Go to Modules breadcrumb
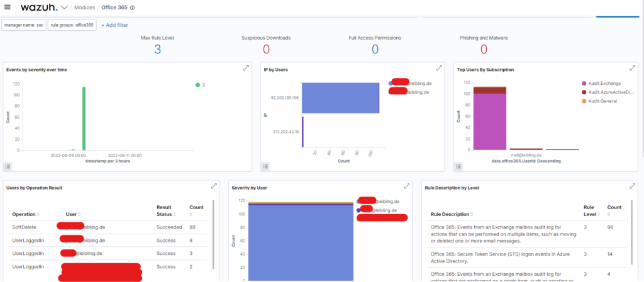Viewport: 644px width, 282px height. click(x=85, y=8)
